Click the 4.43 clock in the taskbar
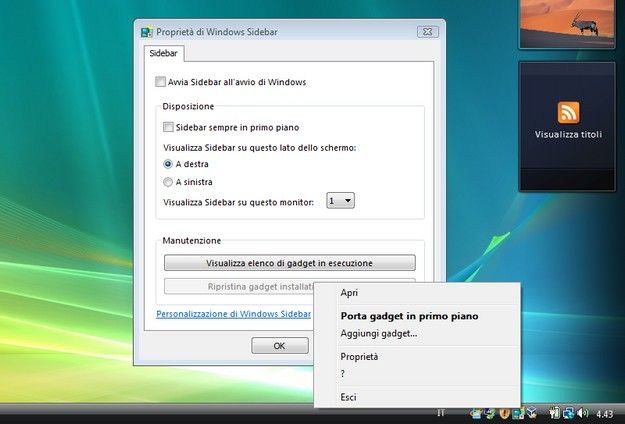The image size is (625, 424). click(604, 414)
